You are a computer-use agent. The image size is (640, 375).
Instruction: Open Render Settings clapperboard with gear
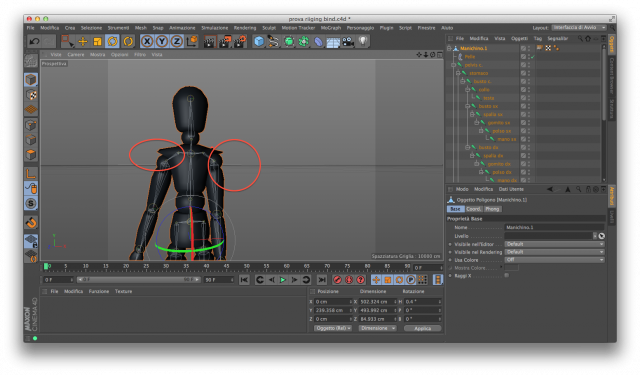click(240, 41)
